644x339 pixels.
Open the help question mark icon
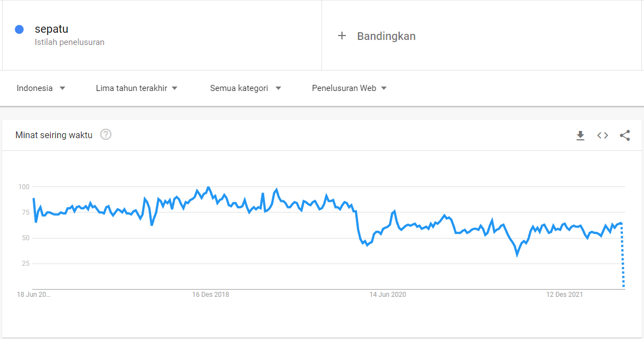(x=105, y=134)
